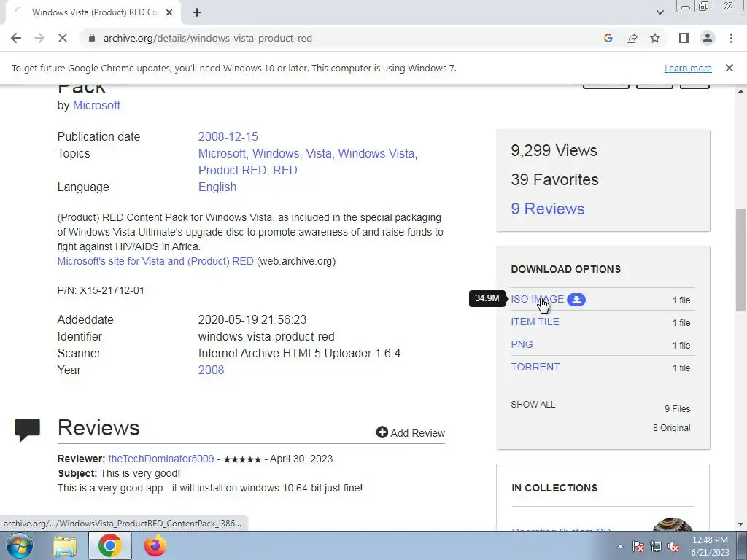Image resolution: width=747 pixels, height=560 pixels.
Task: Click the 9,299 Views text
Action: click(x=554, y=150)
